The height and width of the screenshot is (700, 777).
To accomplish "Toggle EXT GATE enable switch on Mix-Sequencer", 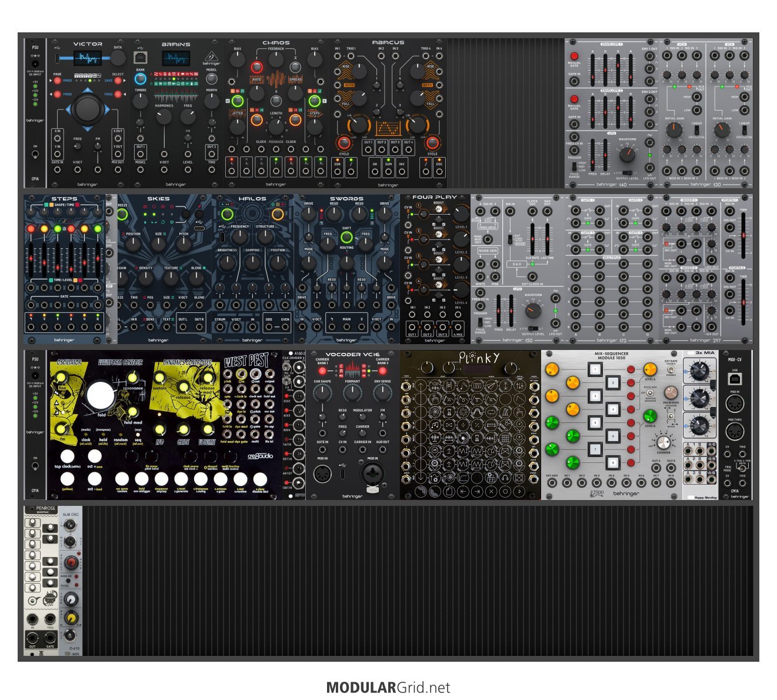I will pyautogui.click(x=671, y=369).
